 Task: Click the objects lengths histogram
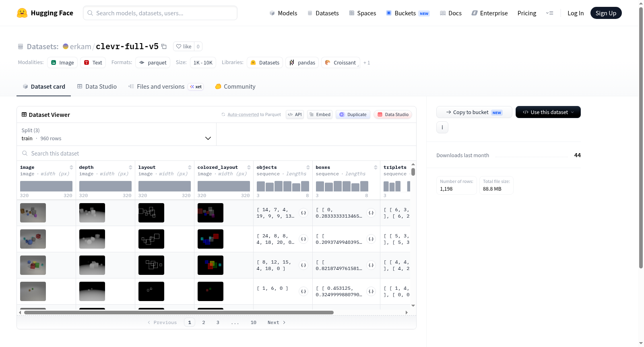(x=283, y=186)
